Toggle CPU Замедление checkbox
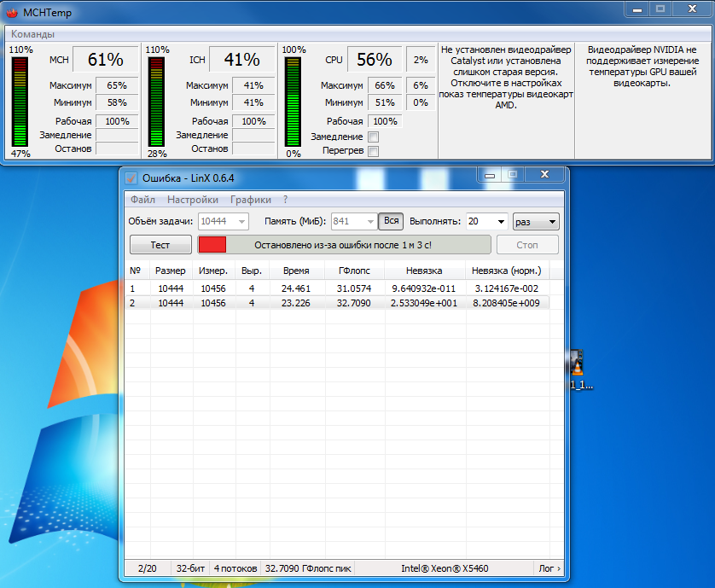715x588 pixels. click(x=373, y=137)
